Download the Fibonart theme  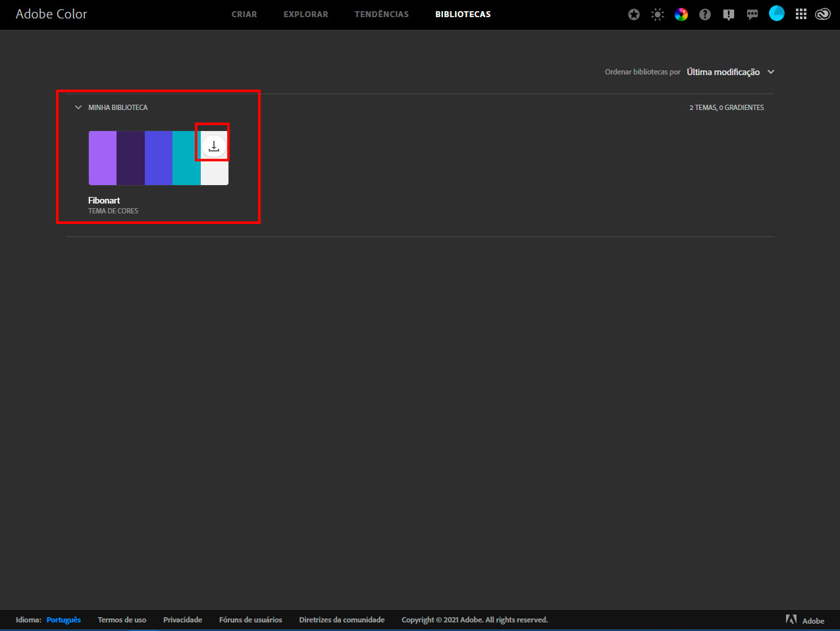coord(213,146)
